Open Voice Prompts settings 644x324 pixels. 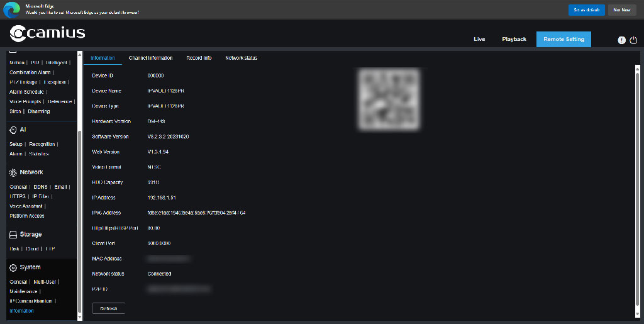(25, 102)
